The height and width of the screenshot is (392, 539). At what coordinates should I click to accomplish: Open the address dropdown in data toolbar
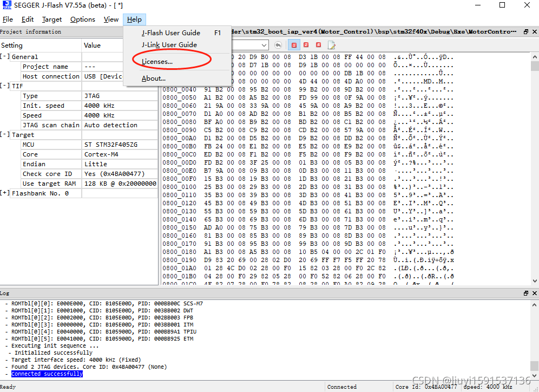point(264,45)
